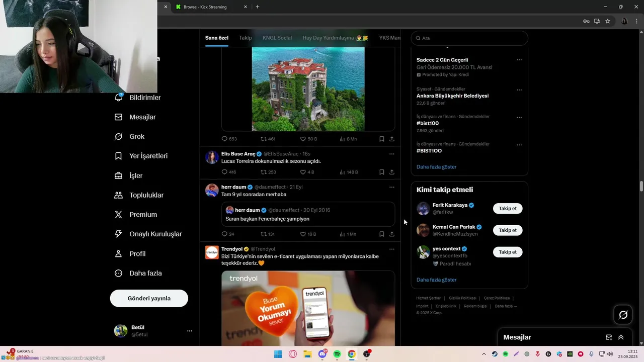
Task: Open options for Yapı Kredi promoted trend
Action: pyautogui.click(x=519, y=60)
